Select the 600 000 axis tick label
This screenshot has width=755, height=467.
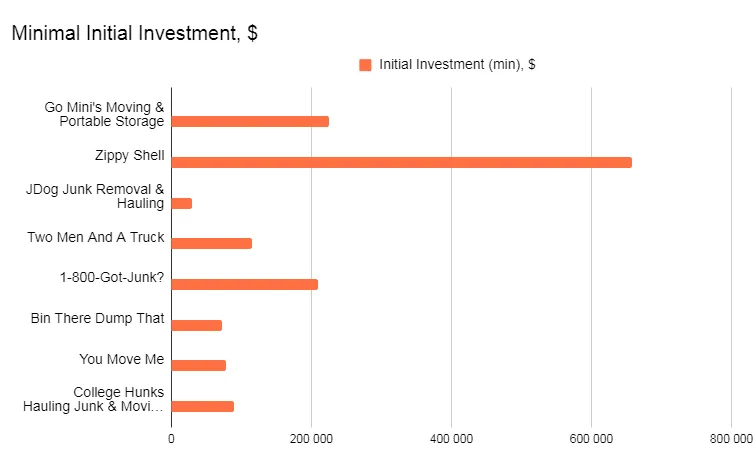point(591,439)
